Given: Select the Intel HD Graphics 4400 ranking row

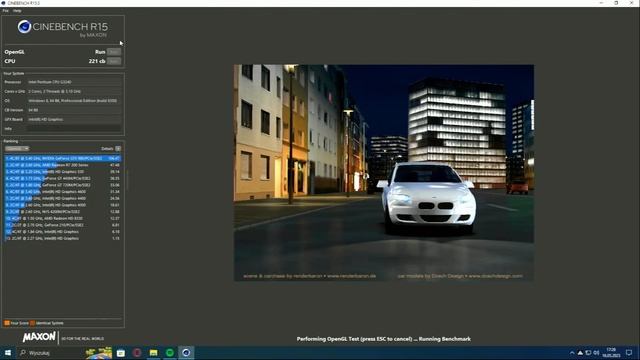Looking at the screenshot, I should (x=62, y=198).
